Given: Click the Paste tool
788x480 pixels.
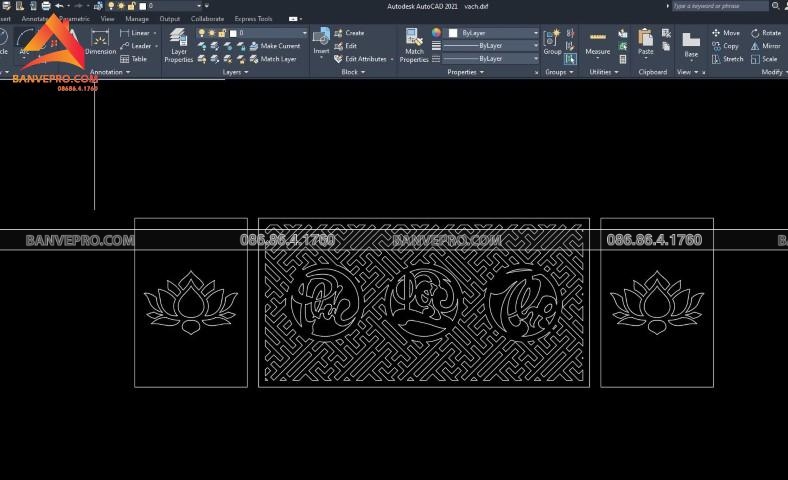Looking at the screenshot, I should point(646,42).
